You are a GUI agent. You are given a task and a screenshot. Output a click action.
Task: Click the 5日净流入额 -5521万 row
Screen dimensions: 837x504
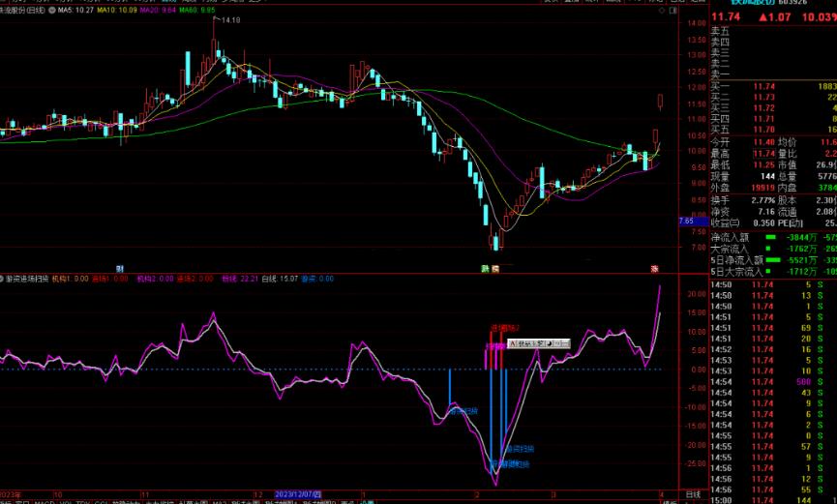tap(773, 260)
